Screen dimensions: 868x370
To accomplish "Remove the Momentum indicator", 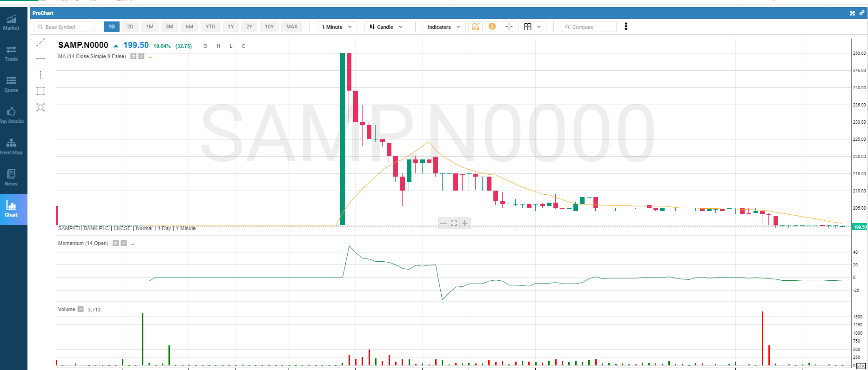I will pos(124,243).
